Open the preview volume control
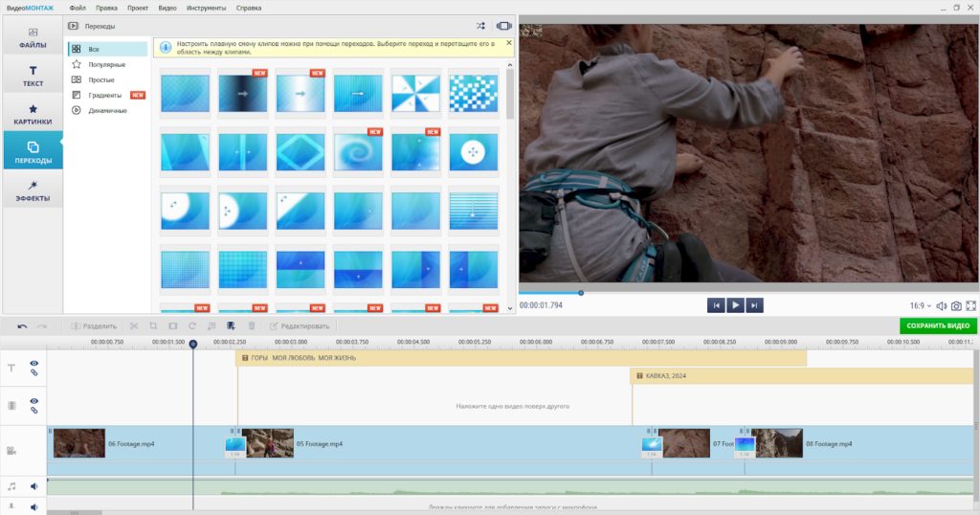This screenshot has width=980, height=515. pos(941,306)
